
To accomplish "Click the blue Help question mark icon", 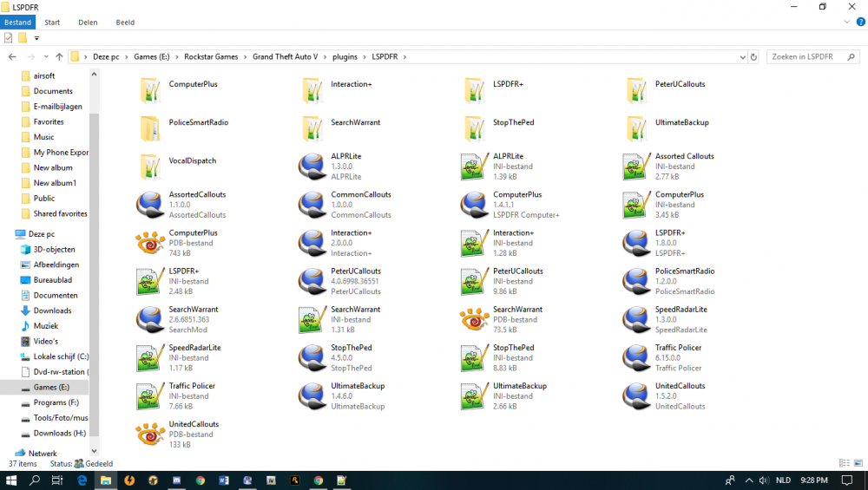I will [x=859, y=23].
